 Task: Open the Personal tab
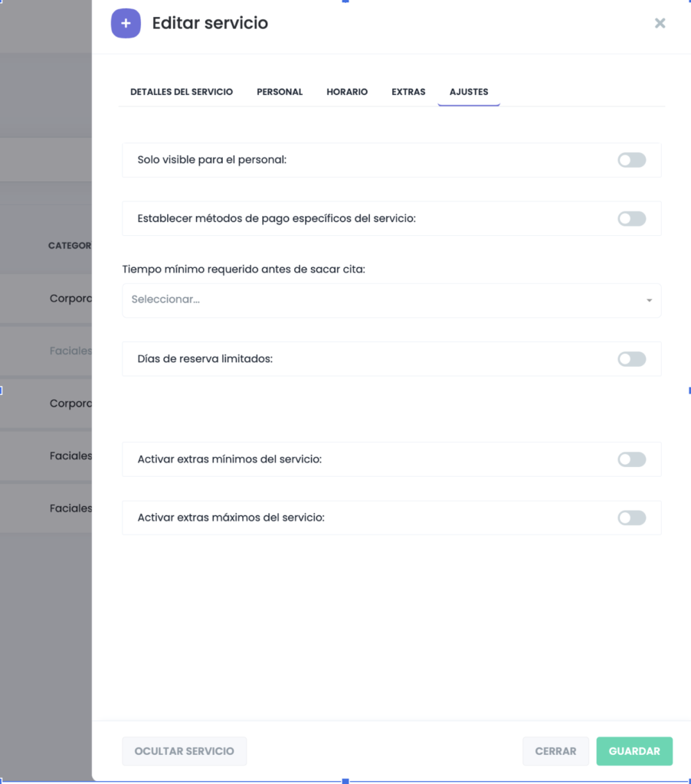(280, 92)
